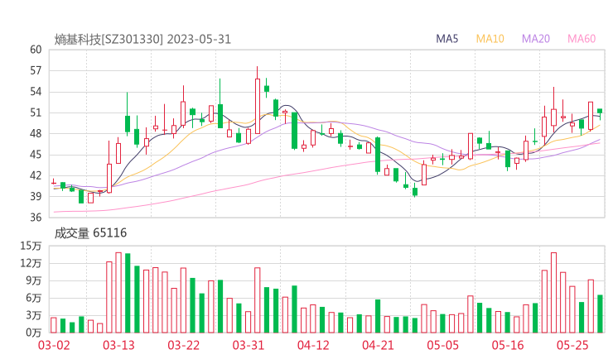This screenshot has width=613, height=364.
Task: Click the MA60 legend label
Action: 582,39
